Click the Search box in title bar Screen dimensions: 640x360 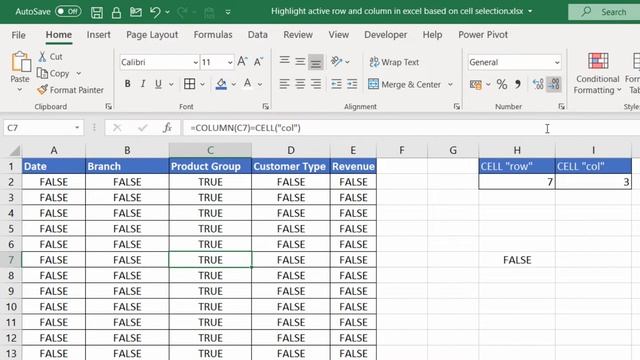click(x=604, y=12)
